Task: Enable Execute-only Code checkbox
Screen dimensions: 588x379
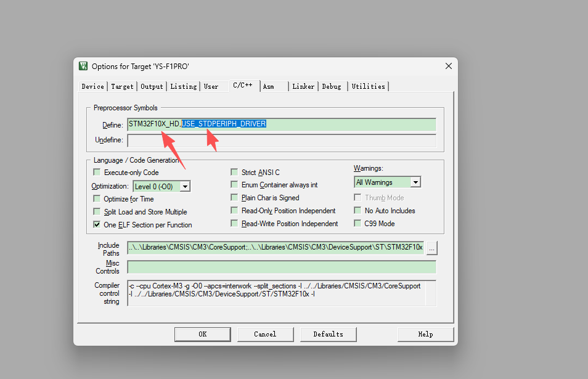Action: click(x=97, y=172)
